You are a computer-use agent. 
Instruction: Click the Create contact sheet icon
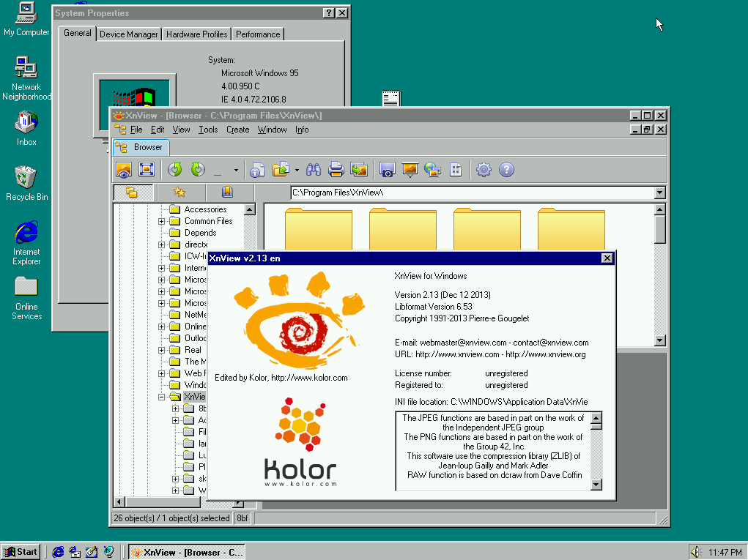(456, 170)
